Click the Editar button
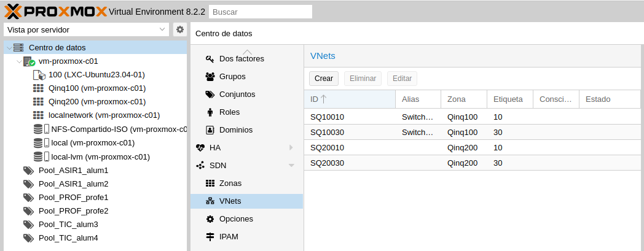 pos(402,79)
